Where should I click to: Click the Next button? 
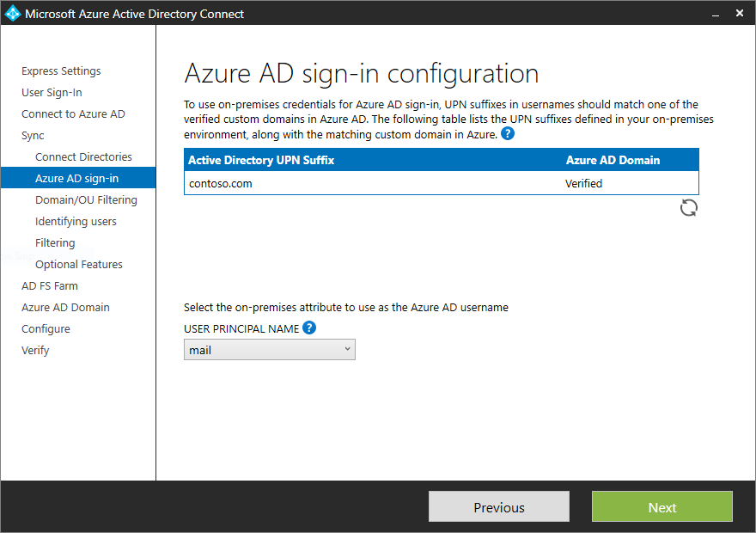tap(661, 506)
